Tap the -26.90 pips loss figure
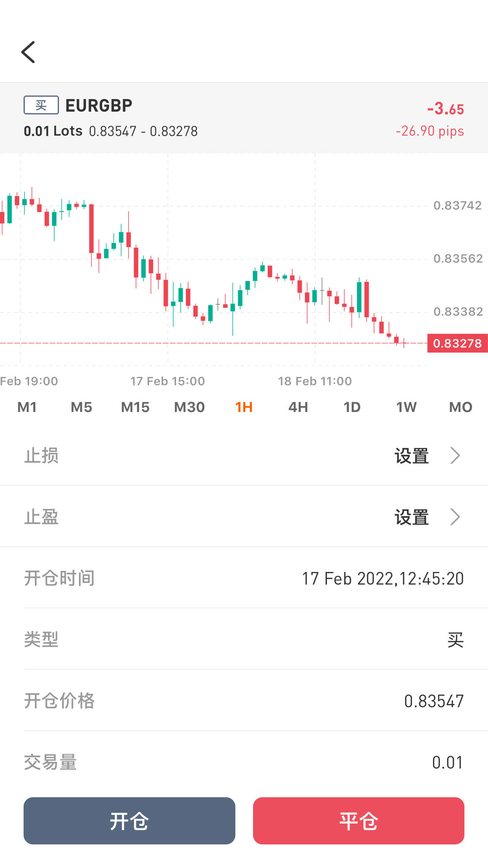The image size is (488, 868). pos(430,131)
